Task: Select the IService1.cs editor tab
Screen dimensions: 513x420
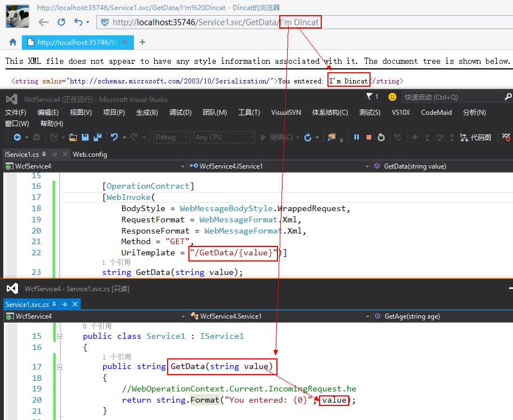Action: 22,154
